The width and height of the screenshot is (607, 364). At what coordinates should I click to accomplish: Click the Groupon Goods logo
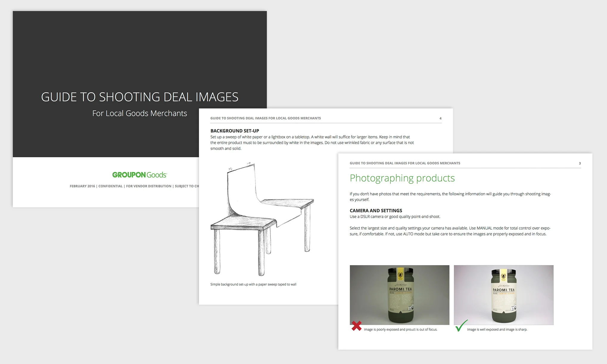coord(139,175)
